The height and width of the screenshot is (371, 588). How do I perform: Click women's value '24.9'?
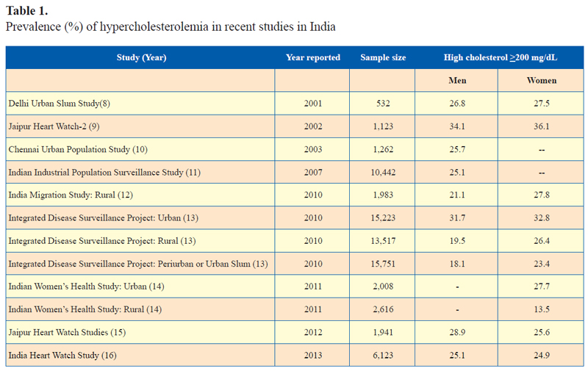(542, 355)
